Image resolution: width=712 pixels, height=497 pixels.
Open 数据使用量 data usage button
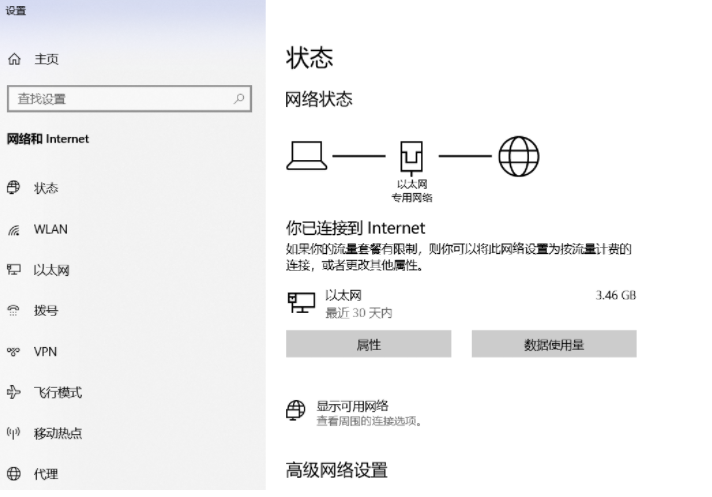coord(554,344)
